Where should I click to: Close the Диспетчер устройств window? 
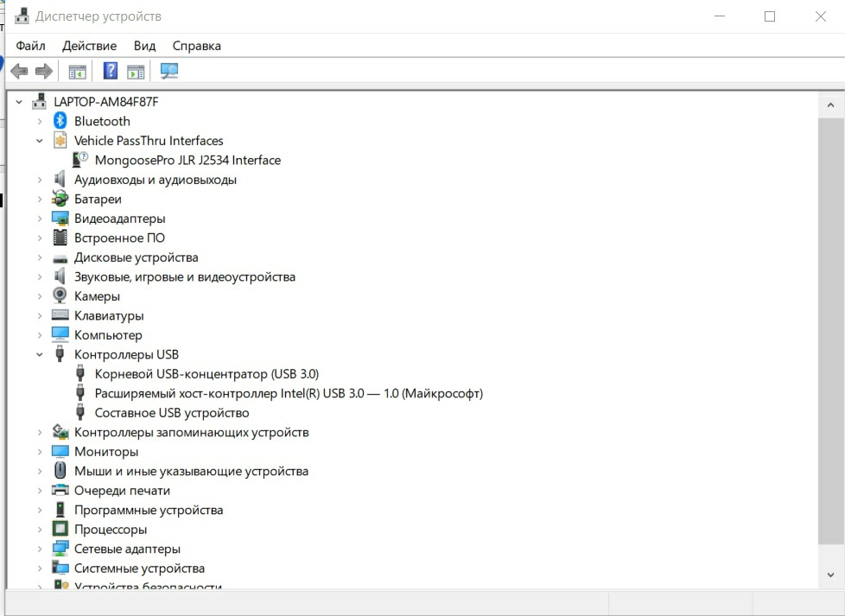(820, 16)
